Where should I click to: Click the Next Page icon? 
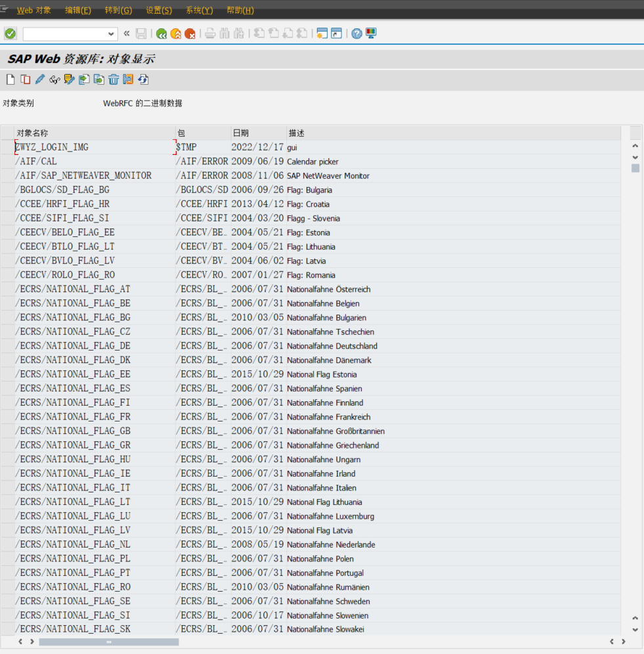coord(288,33)
